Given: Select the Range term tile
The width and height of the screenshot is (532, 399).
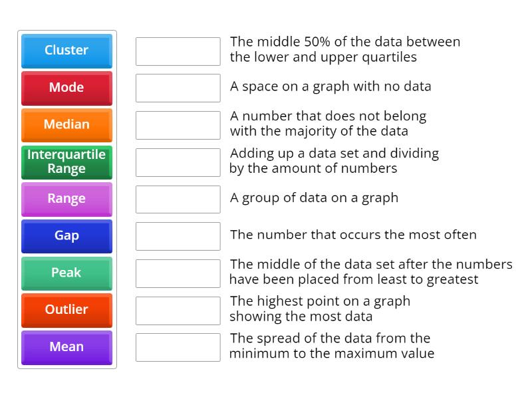Looking at the screenshot, I should click(x=66, y=199).
